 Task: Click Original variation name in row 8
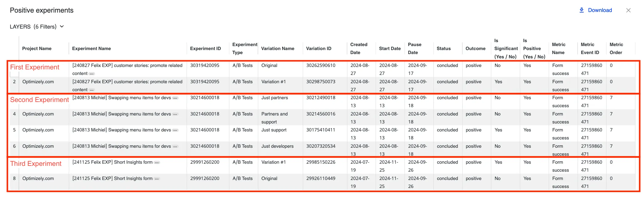pyautogui.click(x=269, y=178)
